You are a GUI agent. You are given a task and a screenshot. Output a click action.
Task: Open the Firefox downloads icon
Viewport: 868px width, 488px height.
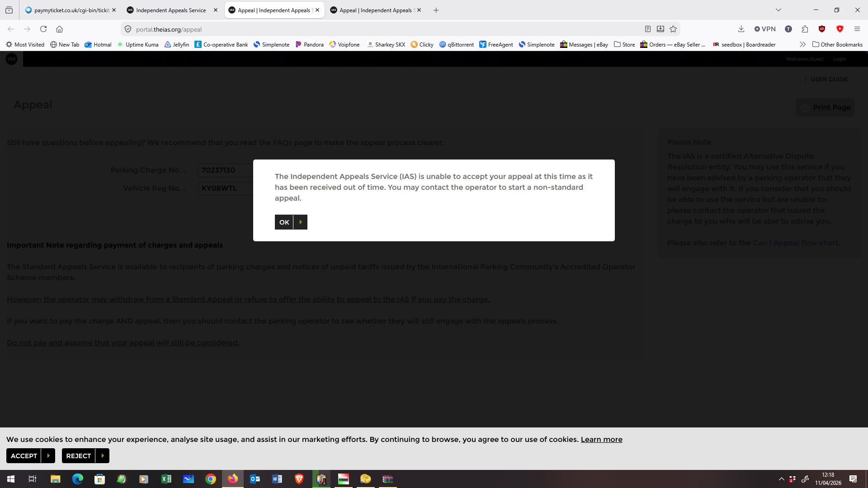(x=741, y=29)
